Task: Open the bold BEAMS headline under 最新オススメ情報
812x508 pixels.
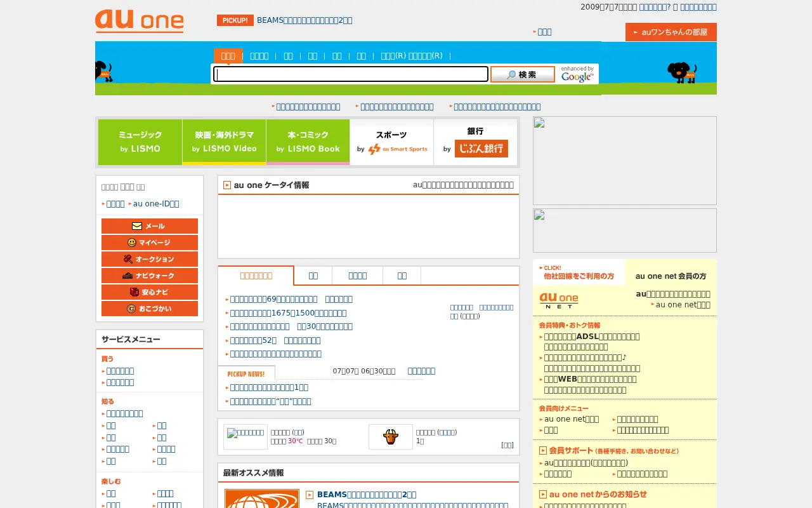Action: pyautogui.click(x=367, y=495)
